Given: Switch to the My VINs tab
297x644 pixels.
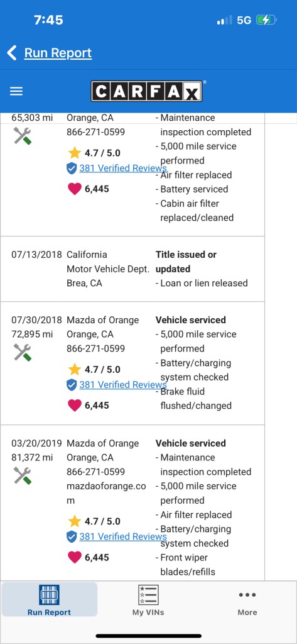Looking at the screenshot, I should click(148, 599).
